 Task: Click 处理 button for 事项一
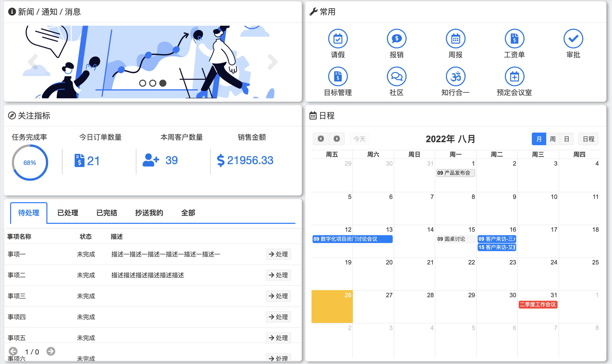coord(278,254)
